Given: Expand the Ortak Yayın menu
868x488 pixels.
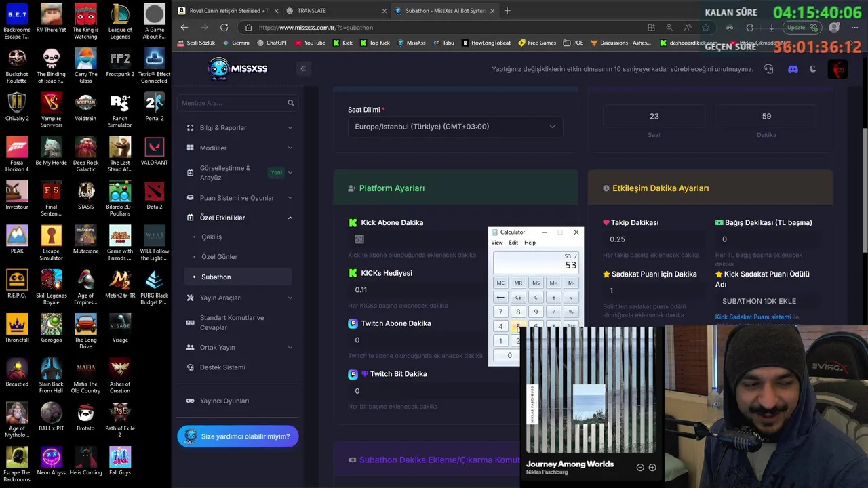Looking at the screenshot, I should pyautogui.click(x=238, y=347).
